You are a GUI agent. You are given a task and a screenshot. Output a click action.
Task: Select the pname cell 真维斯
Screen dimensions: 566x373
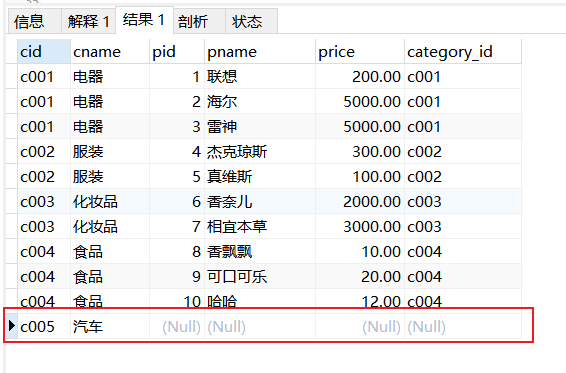coord(260,176)
